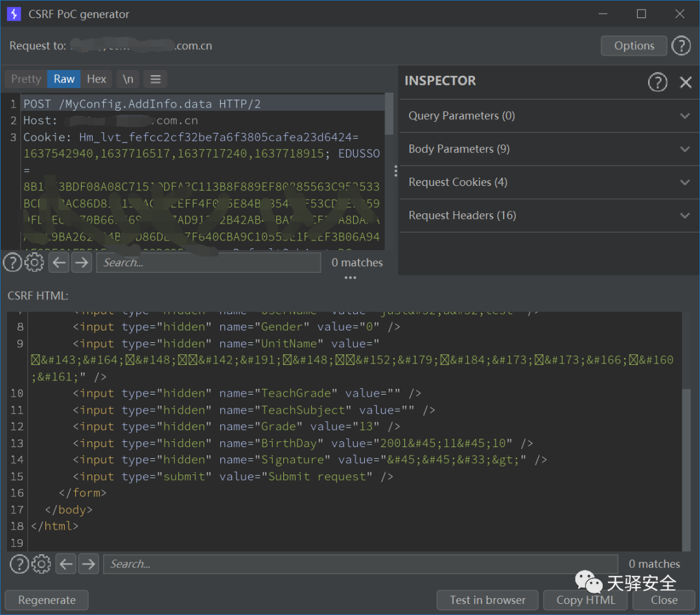
Task: Go to previous match in CSRF HTML search
Action: coord(66,564)
